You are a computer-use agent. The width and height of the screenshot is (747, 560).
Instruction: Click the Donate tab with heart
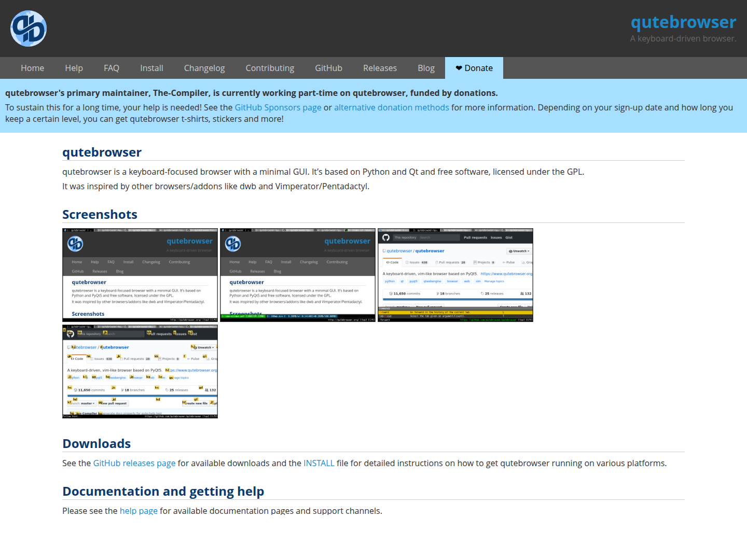coord(474,68)
